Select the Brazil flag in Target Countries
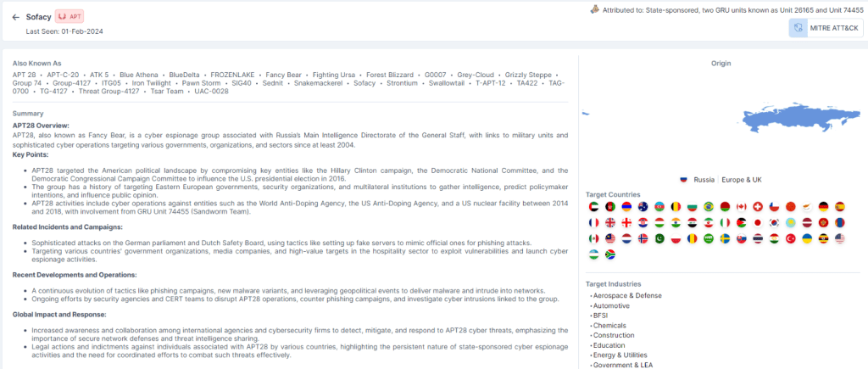 pos(708,207)
